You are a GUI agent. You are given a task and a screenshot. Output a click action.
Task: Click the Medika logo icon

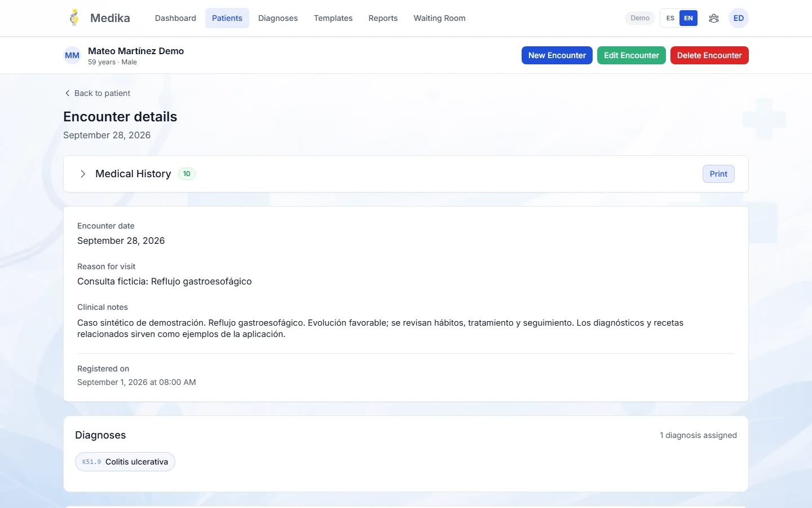(x=74, y=18)
